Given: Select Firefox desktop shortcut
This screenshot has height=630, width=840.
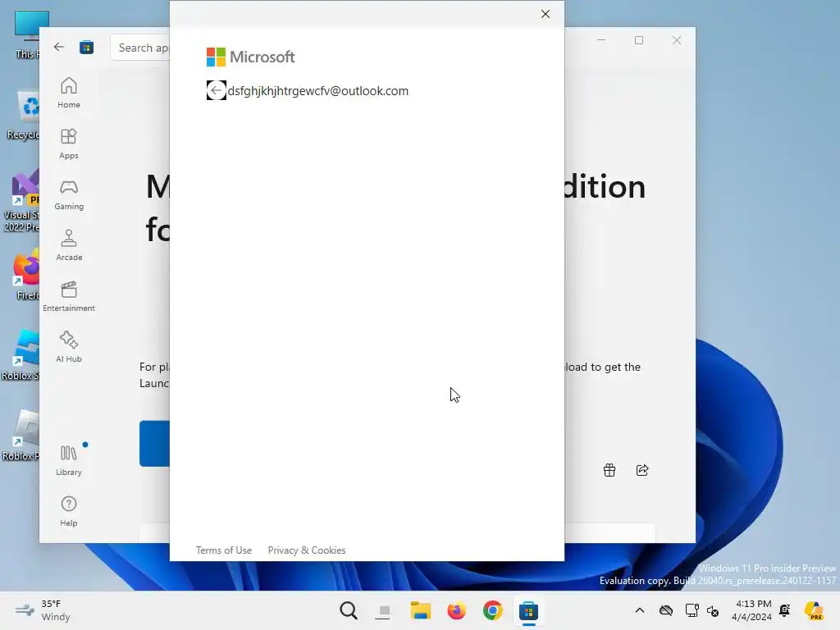Looking at the screenshot, I should coord(26,274).
